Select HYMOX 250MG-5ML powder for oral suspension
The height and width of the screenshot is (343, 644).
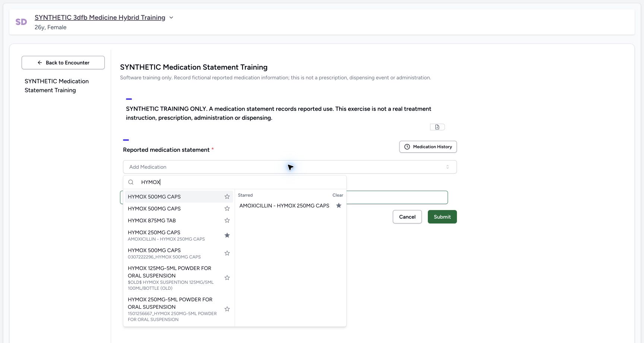pos(179,309)
